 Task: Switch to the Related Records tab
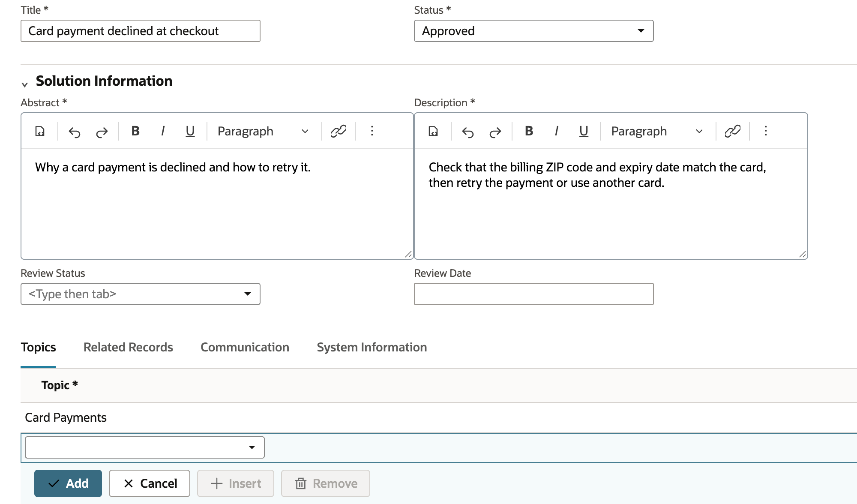128,347
